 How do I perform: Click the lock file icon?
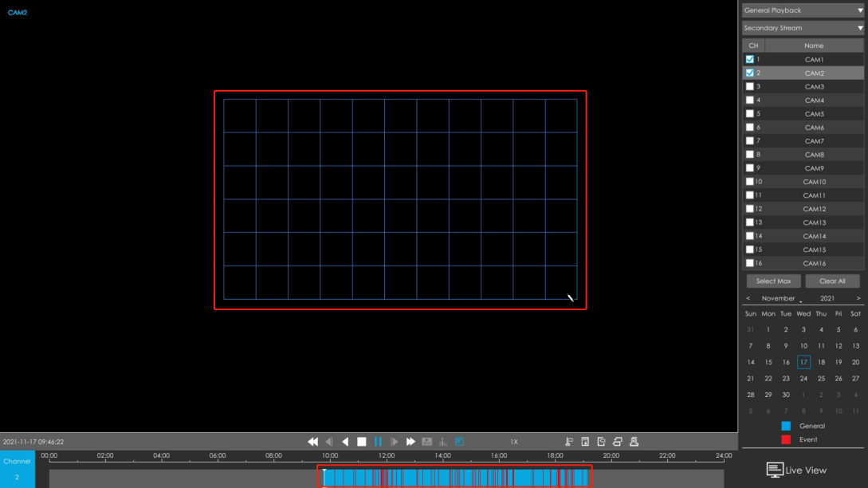[x=585, y=442]
